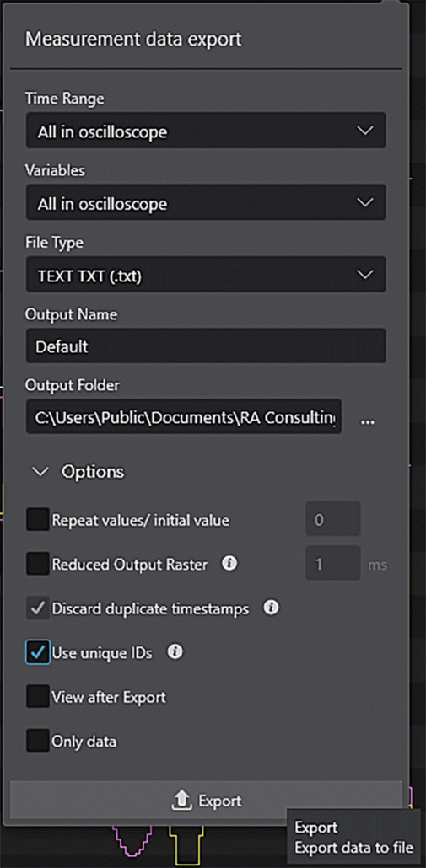Enable the Reduced Output Raster checkbox
Viewport: 426px width, 868px height.
(x=38, y=564)
